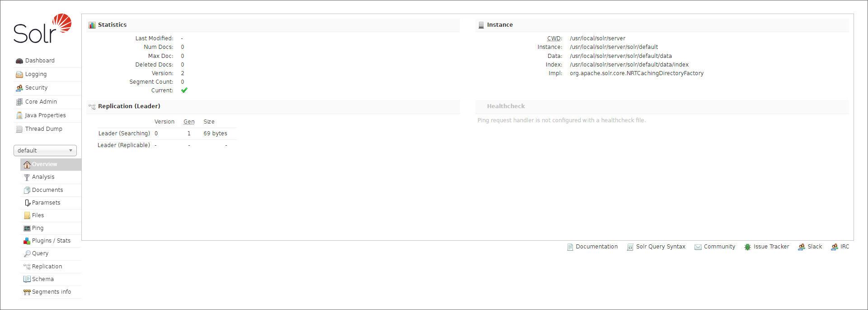868x310 pixels.
Task: Open the Dashboard page
Action: pos(40,61)
